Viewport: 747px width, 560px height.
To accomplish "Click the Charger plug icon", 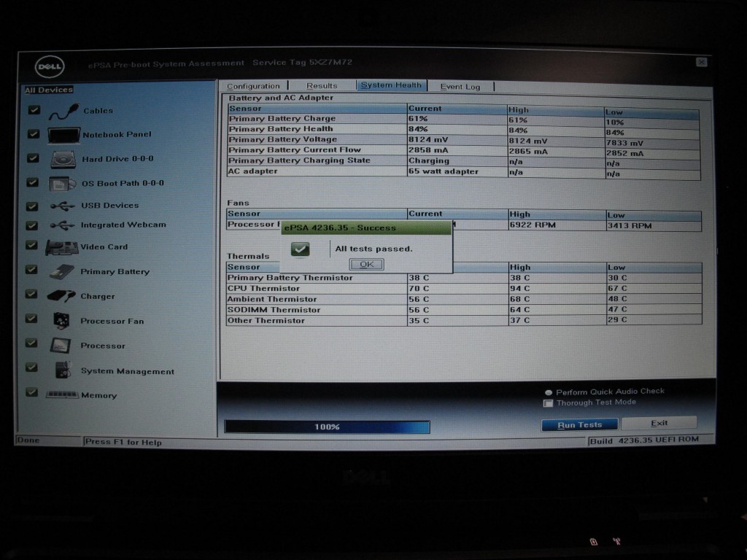I will pyautogui.click(x=61, y=296).
